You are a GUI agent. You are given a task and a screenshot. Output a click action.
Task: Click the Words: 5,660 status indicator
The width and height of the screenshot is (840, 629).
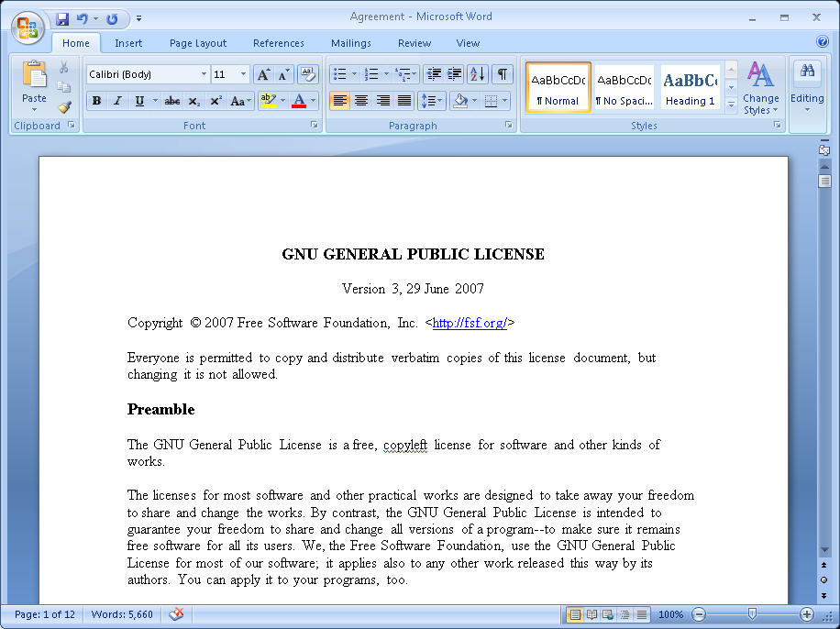pyautogui.click(x=122, y=614)
